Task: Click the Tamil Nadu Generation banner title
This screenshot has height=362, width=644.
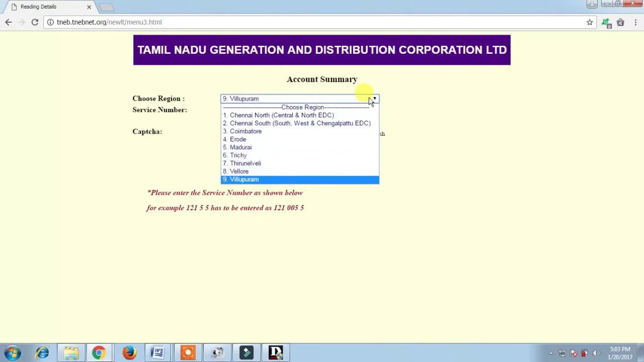Action: point(322,50)
